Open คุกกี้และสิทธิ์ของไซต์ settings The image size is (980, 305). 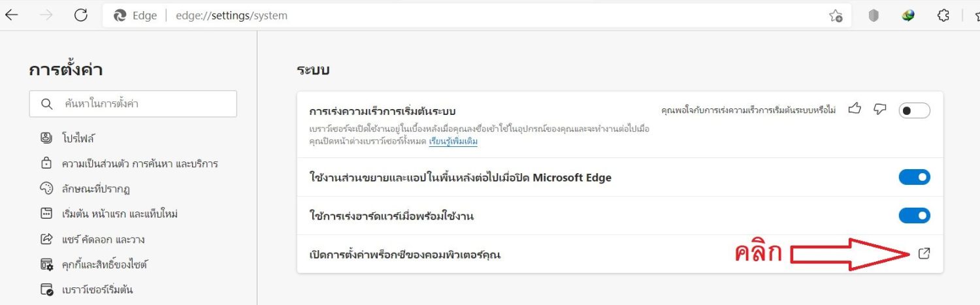pyautogui.click(x=105, y=265)
